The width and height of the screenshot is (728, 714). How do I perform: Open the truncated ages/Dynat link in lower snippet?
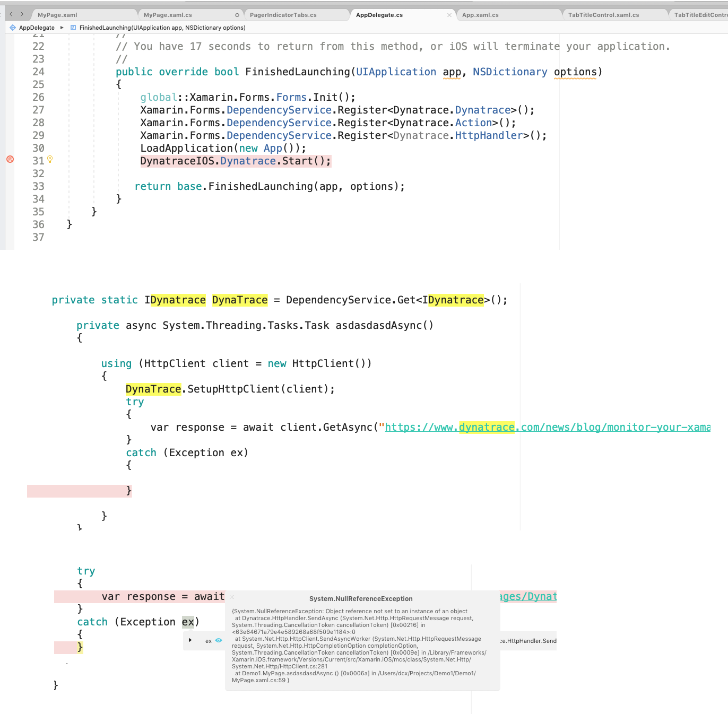(x=528, y=597)
